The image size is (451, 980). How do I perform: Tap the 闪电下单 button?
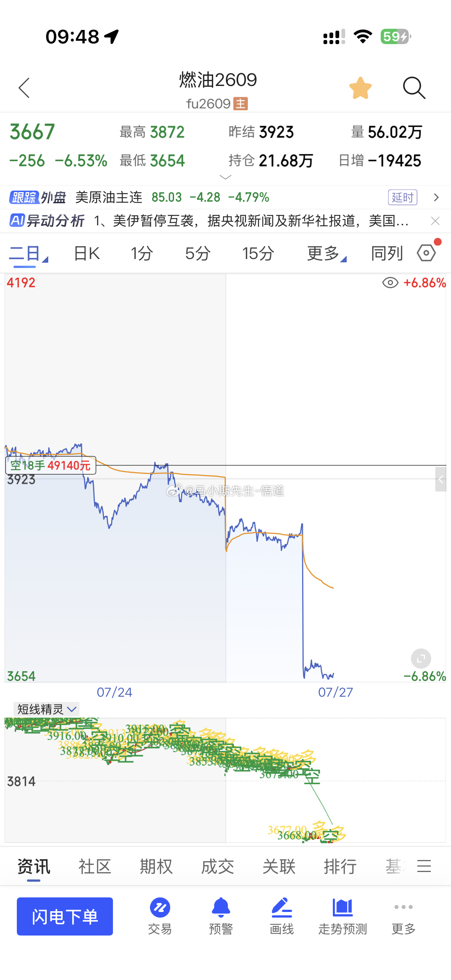tap(65, 916)
